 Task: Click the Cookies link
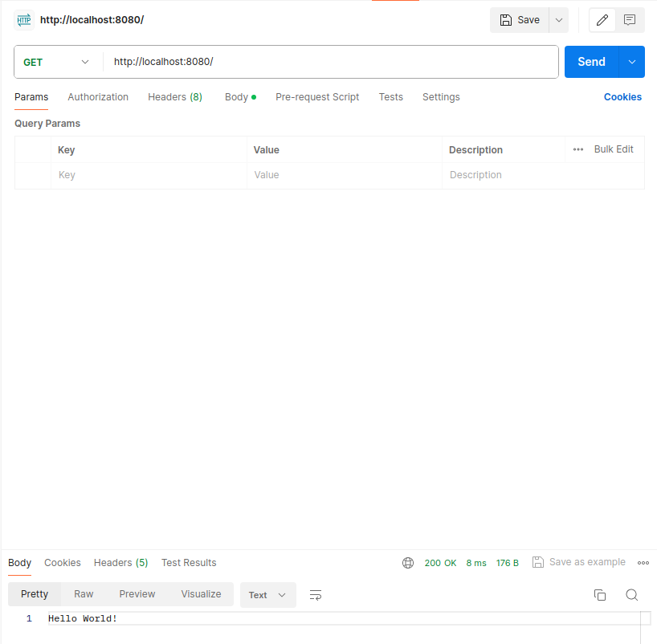click(x=622, y=97)
